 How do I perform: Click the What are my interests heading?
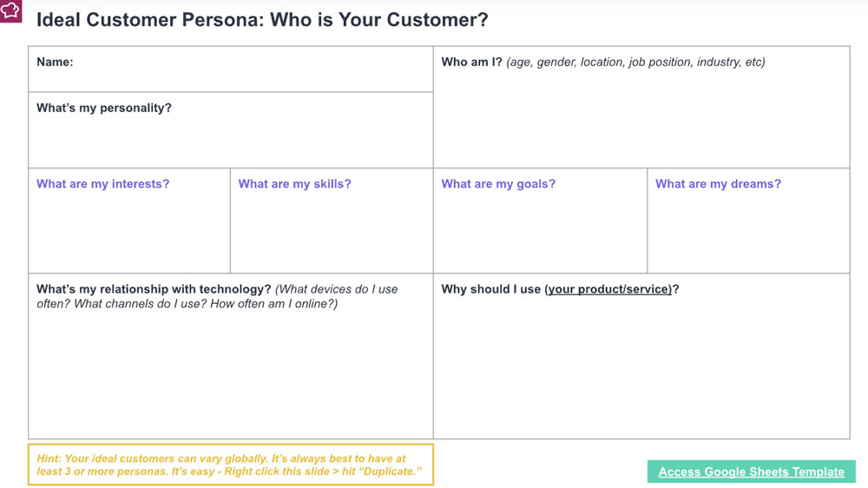pyautogui.click(x=102, y=184)
